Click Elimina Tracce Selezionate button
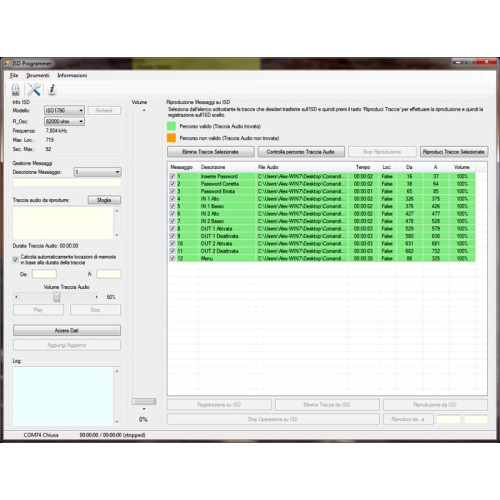Image resolution: width=500 pixels, height=500 pixels. [211, 152]
